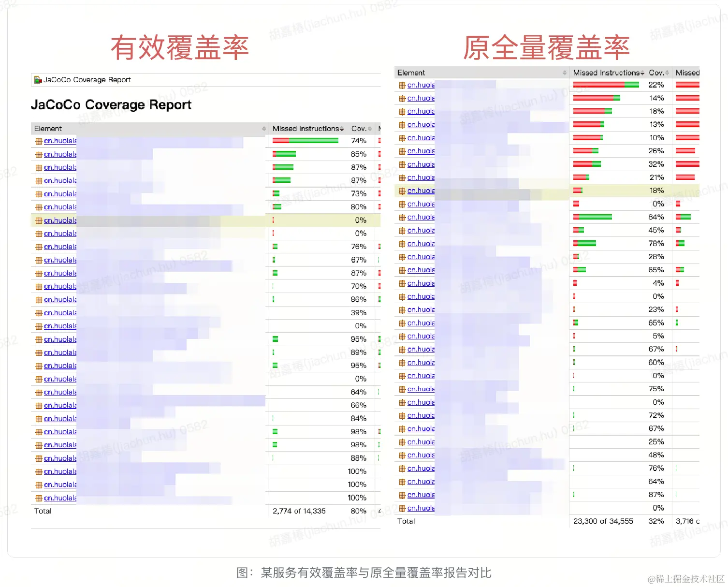The height and width of the screenshot is (587, 728).
Task: Click the 64% value in 原全量覆盖率 report
Action: 656,482
